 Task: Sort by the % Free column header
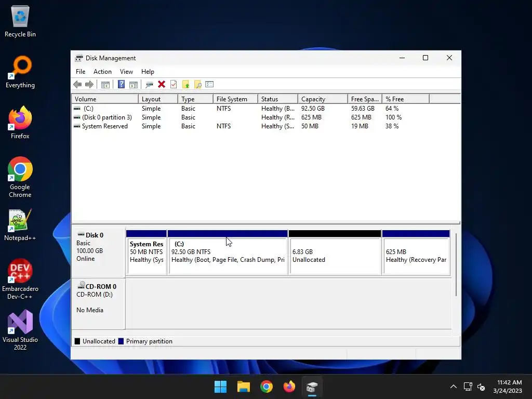click(x=405, y=99)
